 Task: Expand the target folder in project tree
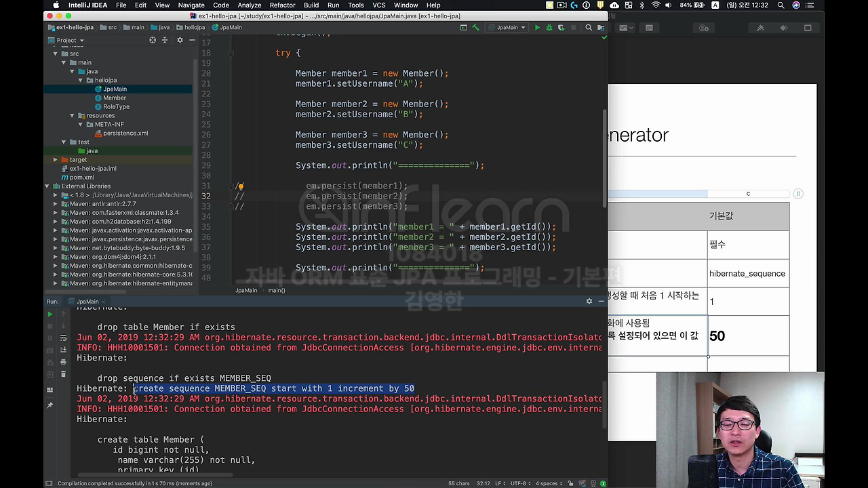pyautogui.click(x=56, y=159)
